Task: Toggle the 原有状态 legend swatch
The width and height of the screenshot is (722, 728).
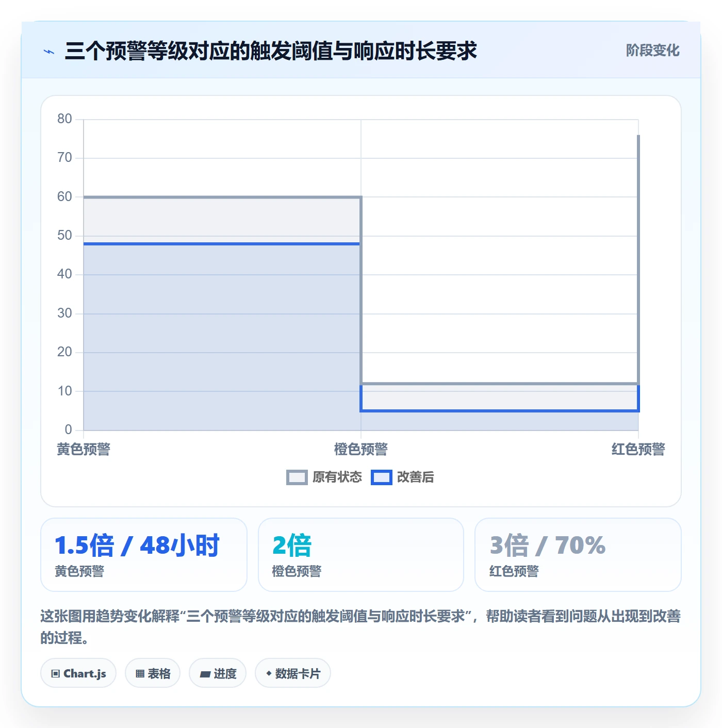Action: pyautogui.click(x=297, y=477)
